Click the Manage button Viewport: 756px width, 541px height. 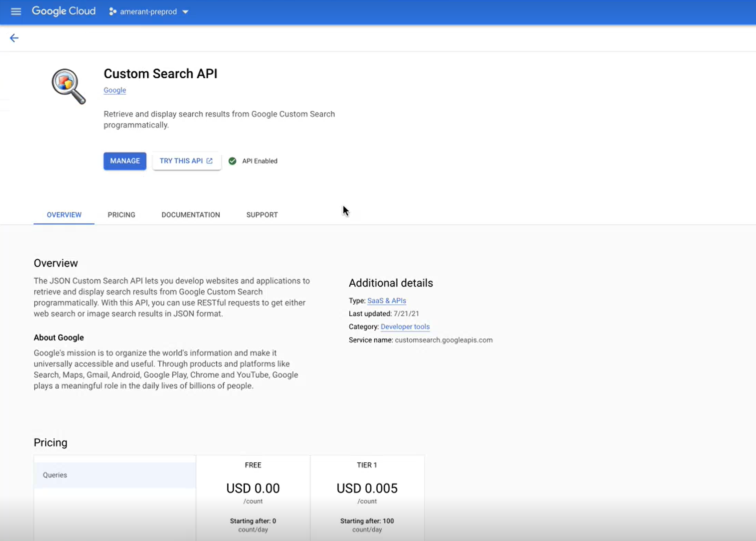click(x=125, y=161)
